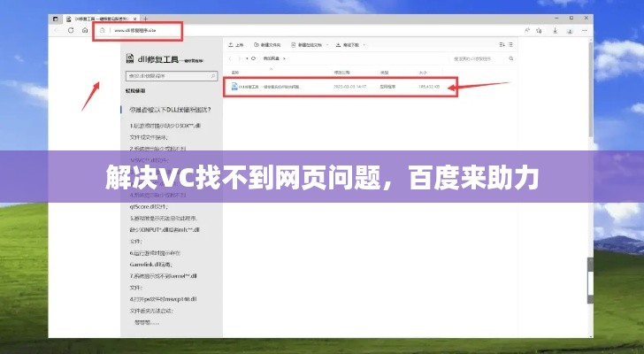Open browser downloads arrow icon
644x354 pixels.
pyautogui.click(x=555, y=30)
